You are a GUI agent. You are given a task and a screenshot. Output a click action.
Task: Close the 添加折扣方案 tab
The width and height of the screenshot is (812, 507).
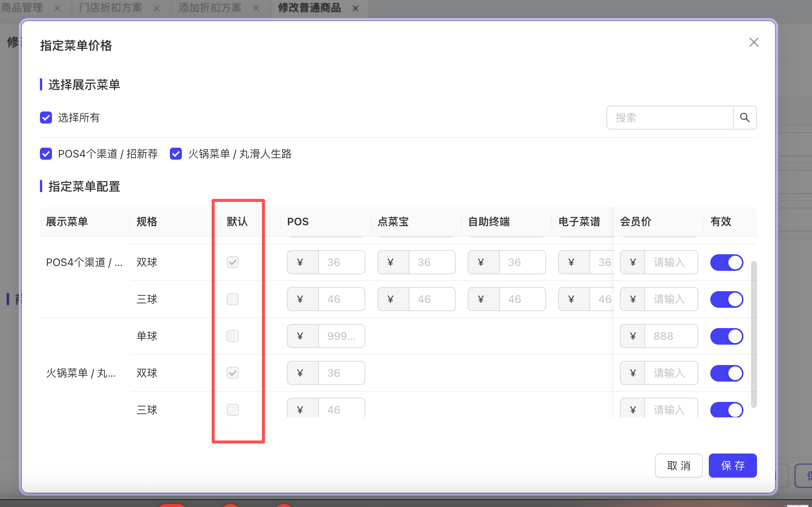click(x=256, y=8)
